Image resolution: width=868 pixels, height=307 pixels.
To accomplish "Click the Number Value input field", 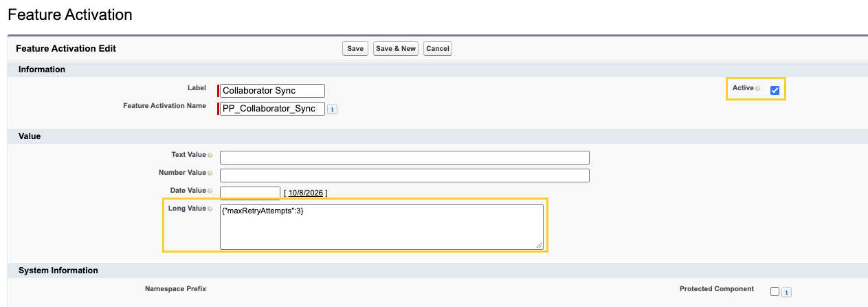I will pos(405,176).
